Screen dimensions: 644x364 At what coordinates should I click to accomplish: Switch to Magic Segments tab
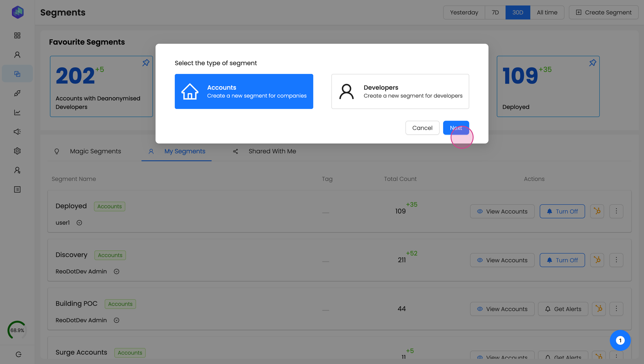click(x=95, y=151)
